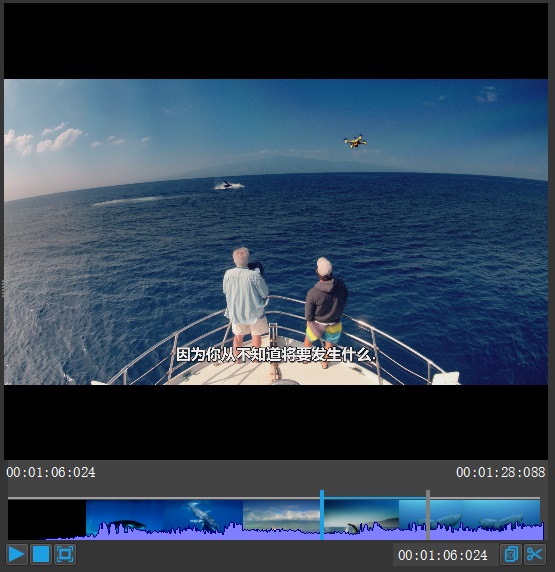
Task: Toggle fullscreen preview with the frame icon
Action: coord(65,554)
